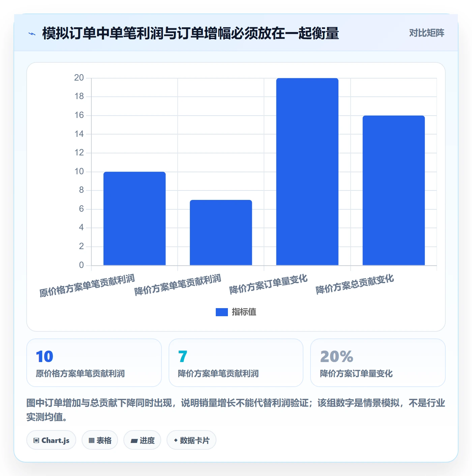Select the 降价方案单笔贡献利润 bar in the chart
This screenshot has height=476, width=472.
point(221,233)
